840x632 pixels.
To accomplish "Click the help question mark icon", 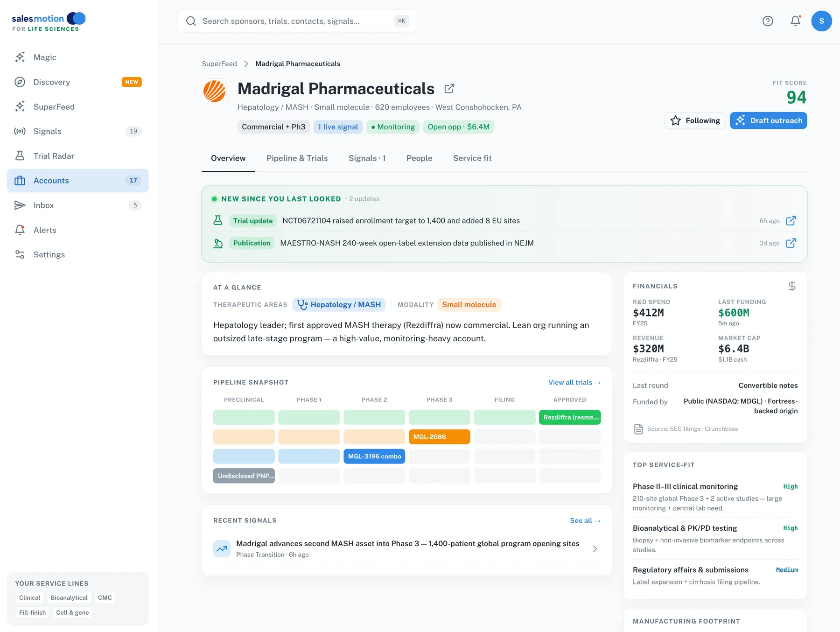I will coord(768,21).
